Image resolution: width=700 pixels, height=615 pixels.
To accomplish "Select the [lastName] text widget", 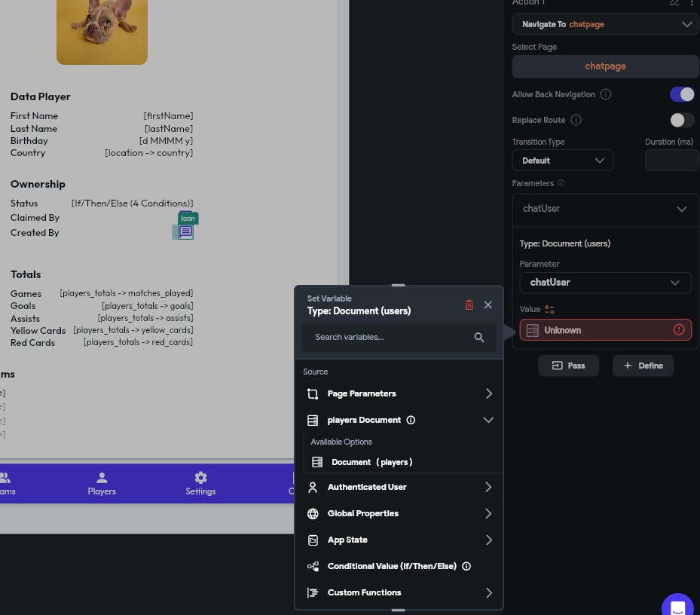I will tap(169, 129).
